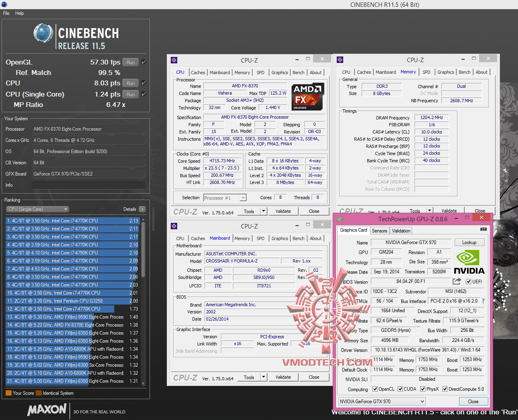The width and height of the screenshot is (518, 420).
Task: Click the CPU-Z icon in the top-left CPU-Z window
Action: 174,60
